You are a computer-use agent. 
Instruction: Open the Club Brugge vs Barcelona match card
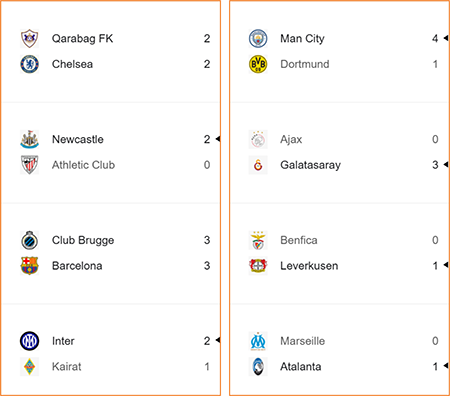111,253
